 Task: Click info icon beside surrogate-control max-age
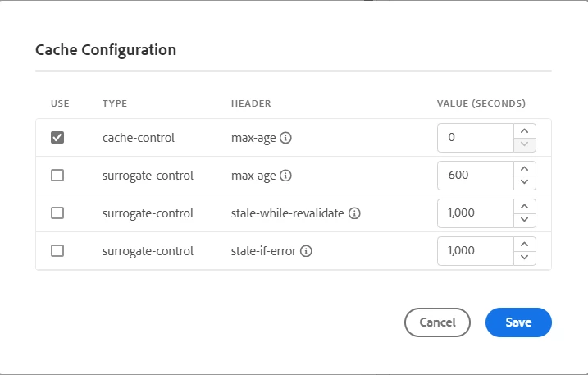tap(286, 176)
